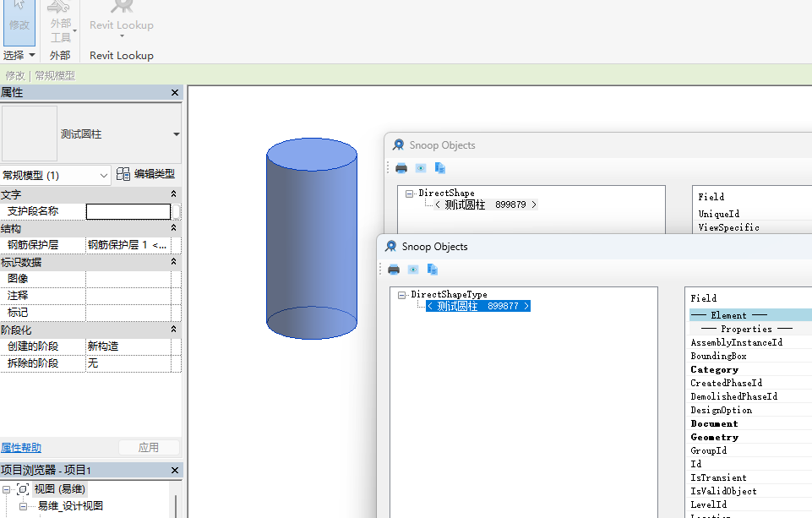Select the GroupId field

click(x=708, y=450)
